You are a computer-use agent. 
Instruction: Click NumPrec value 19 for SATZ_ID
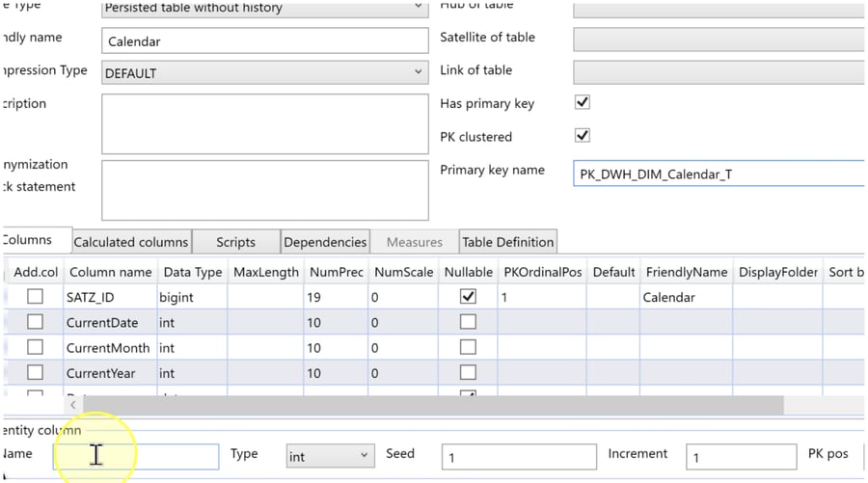336,297
